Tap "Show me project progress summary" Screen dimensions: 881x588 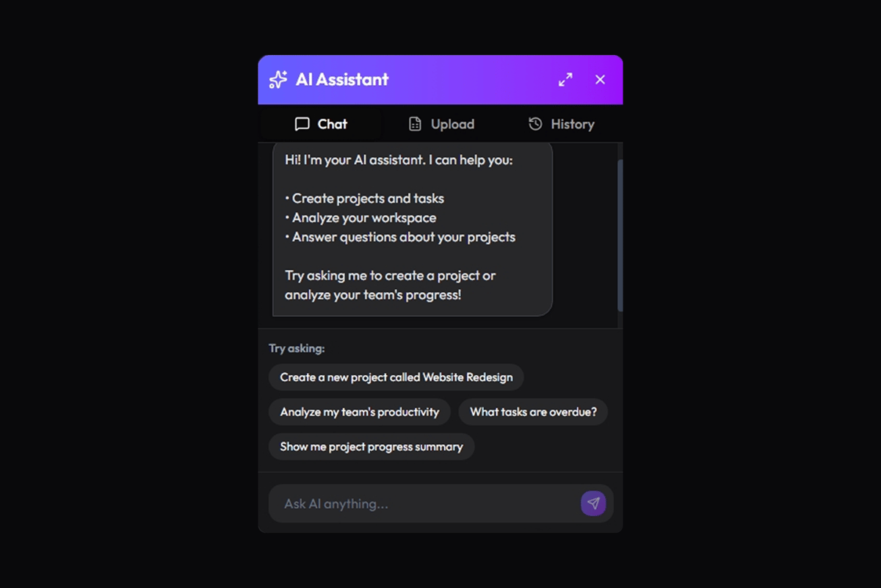coord(371,446)
